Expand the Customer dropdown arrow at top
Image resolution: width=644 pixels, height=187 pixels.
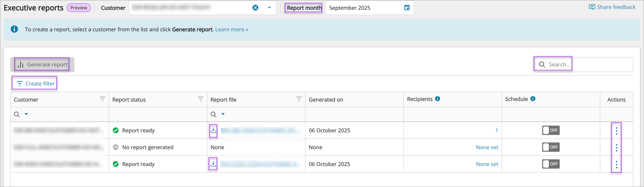pos(269,8)
